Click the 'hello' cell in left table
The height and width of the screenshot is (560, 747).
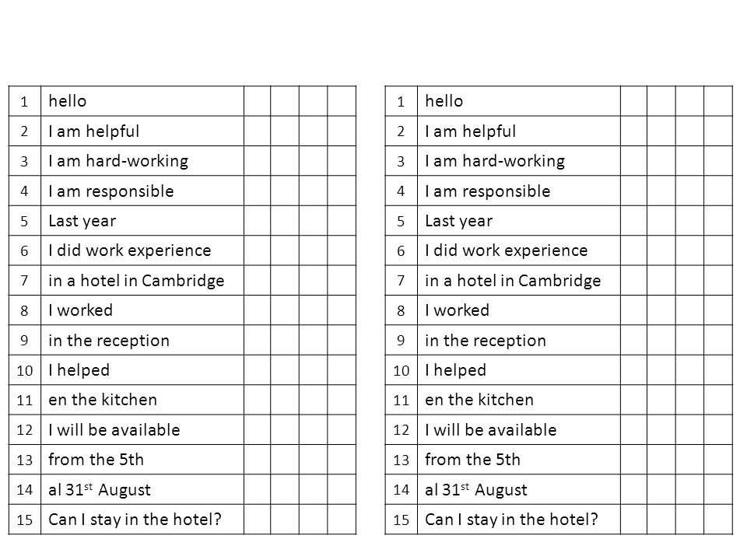(142, 101)
